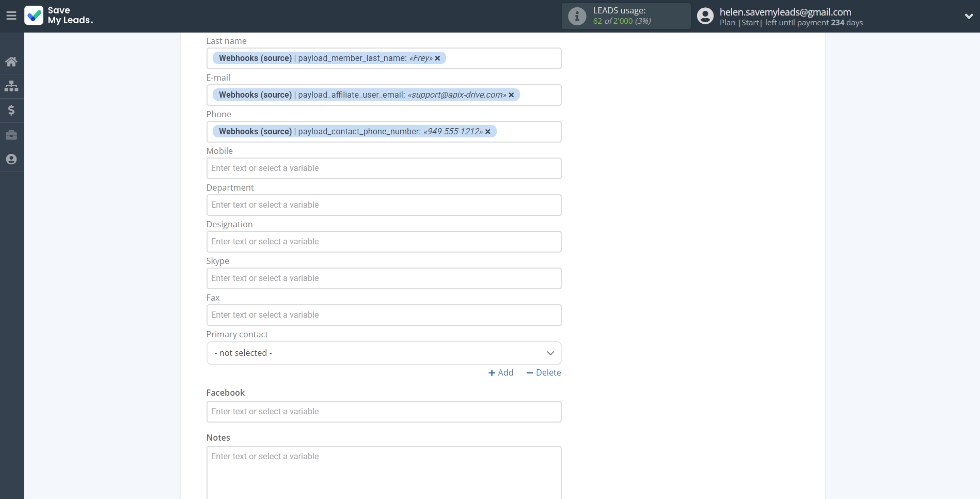The image size is (980, 499).
Task: Click the Delete link
Action: (544, 372)
